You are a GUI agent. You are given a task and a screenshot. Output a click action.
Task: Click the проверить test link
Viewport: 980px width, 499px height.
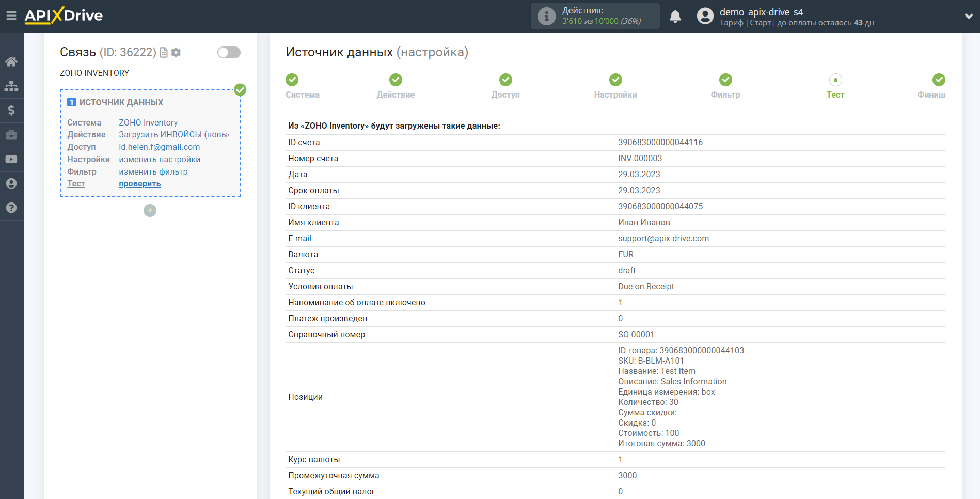tap(140, 184)
